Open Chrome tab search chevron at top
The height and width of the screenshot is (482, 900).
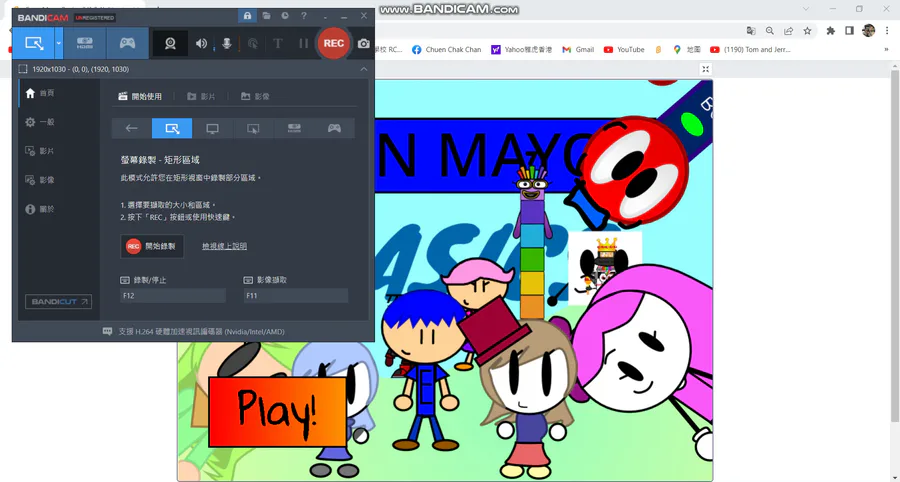(x=806, y=9)
